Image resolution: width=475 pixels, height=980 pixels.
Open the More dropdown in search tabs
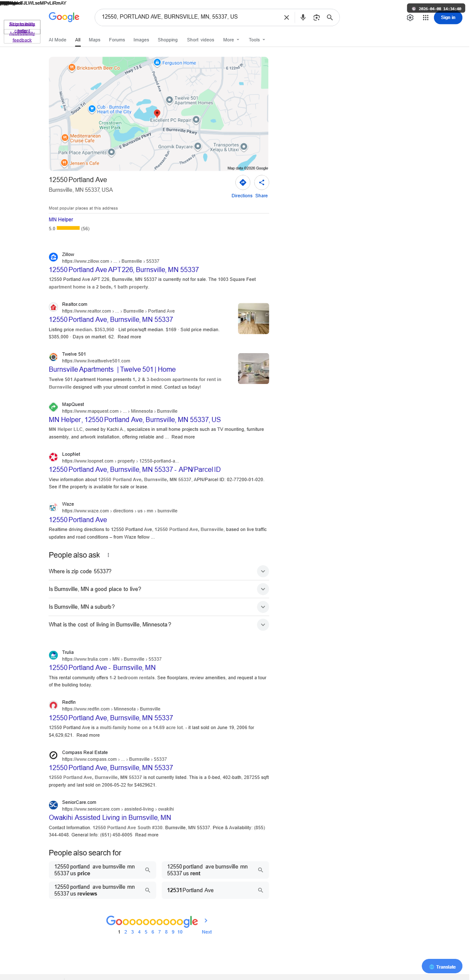231,40
